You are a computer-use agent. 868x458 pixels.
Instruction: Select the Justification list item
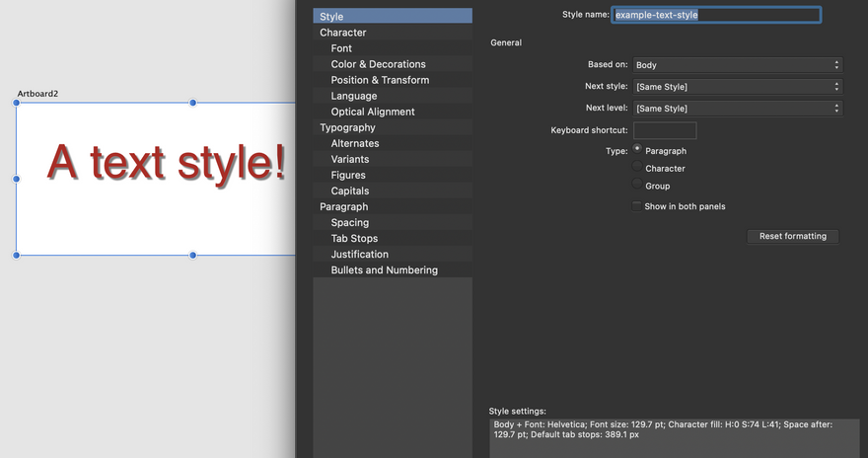click(x=360, y=254)
